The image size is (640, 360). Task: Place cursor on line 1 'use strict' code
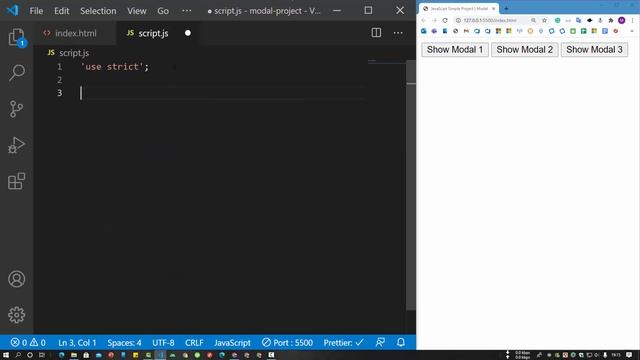tap(115, 67)
